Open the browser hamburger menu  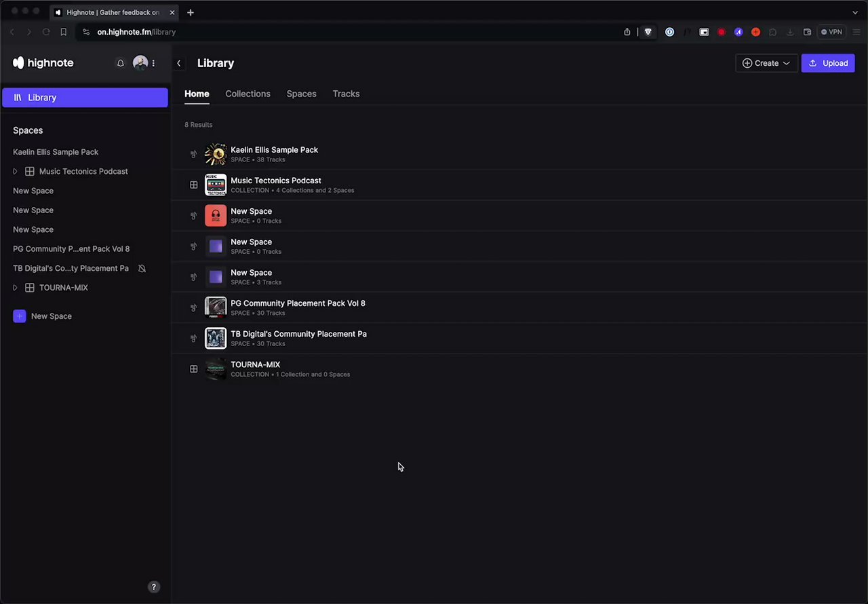coord(856,32)
